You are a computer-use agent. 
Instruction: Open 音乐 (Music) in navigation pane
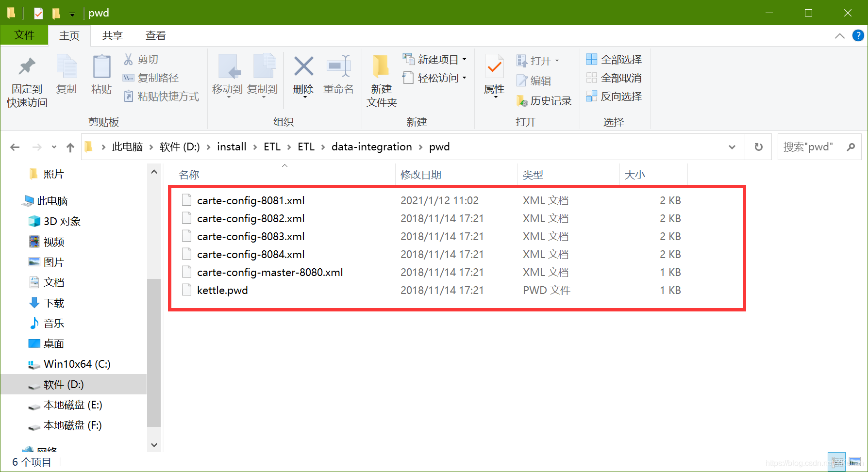coord(54,323)
